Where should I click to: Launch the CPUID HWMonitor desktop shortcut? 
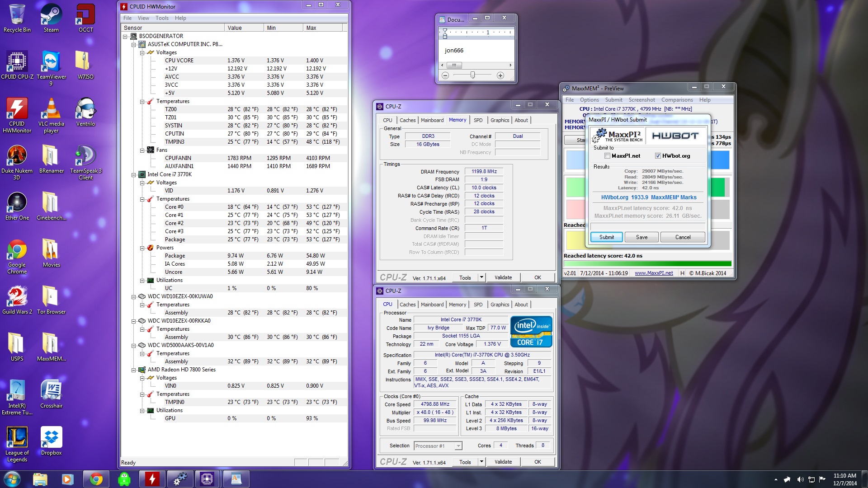coord(17,115)
